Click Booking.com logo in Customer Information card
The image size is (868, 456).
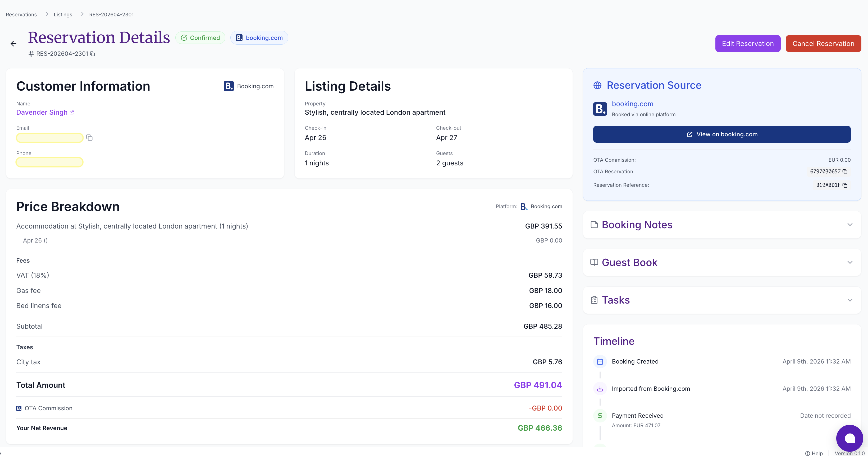[229, 86]
